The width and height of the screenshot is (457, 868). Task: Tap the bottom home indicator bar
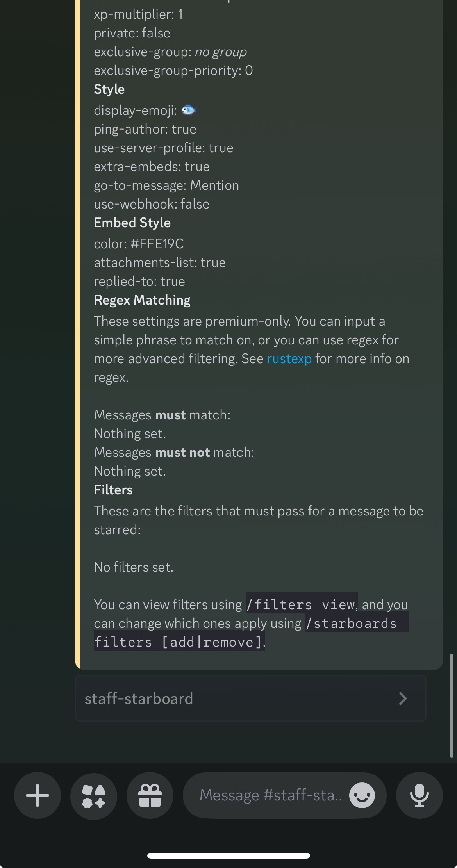pyautogui.click(x=228, y=856)
